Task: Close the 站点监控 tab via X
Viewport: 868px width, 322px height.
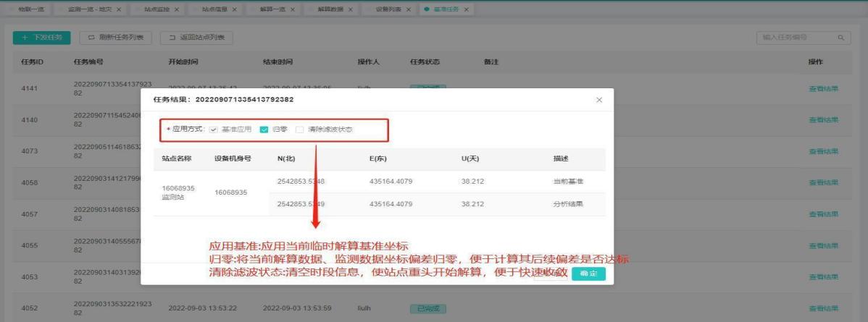Action: (176, 9)
